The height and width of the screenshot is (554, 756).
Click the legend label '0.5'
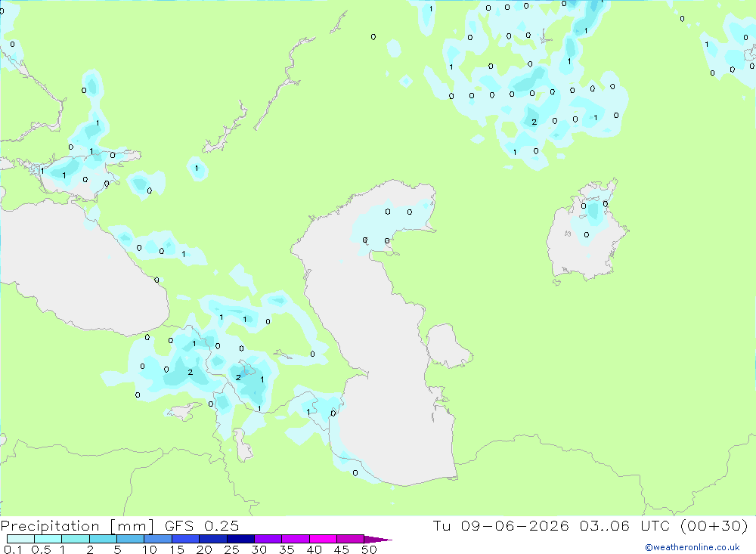tap(41, 549)
